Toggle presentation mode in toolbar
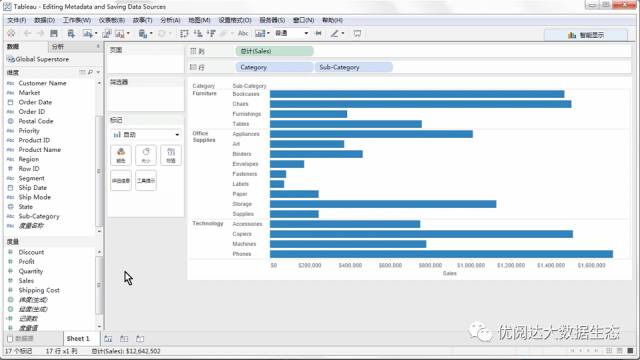 coord(357,33)
